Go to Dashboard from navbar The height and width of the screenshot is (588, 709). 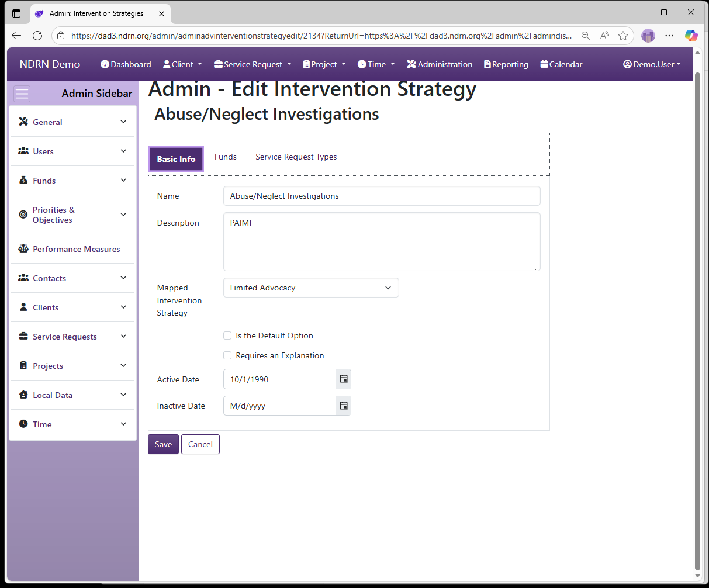click(x=126, y=64)
